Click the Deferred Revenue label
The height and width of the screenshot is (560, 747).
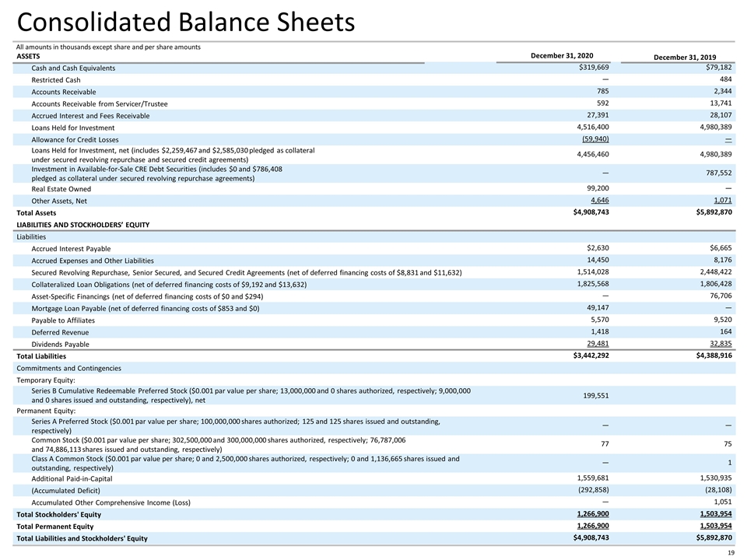(60, 332)
